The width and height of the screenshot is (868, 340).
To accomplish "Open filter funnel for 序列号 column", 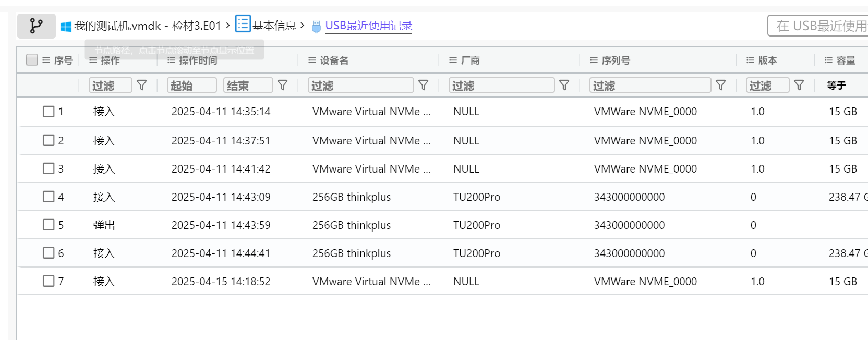I will tap(721, 85).
